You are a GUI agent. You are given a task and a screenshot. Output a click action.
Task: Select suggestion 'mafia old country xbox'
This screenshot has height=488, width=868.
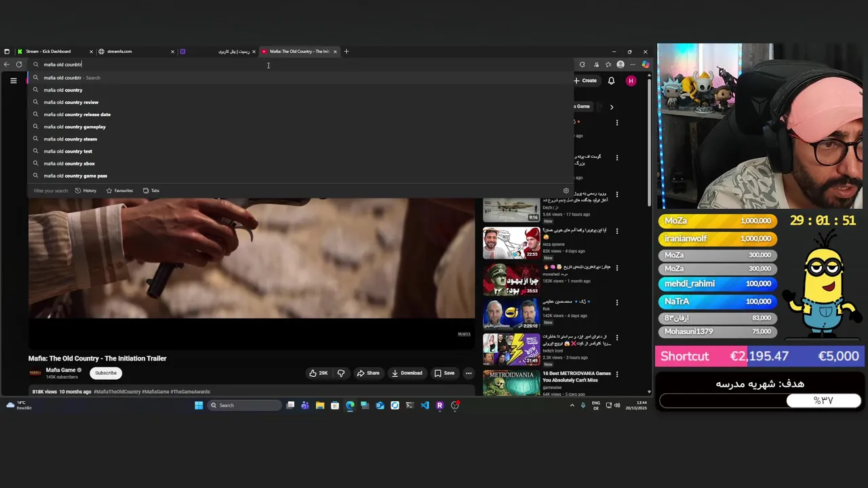point(300,163)
